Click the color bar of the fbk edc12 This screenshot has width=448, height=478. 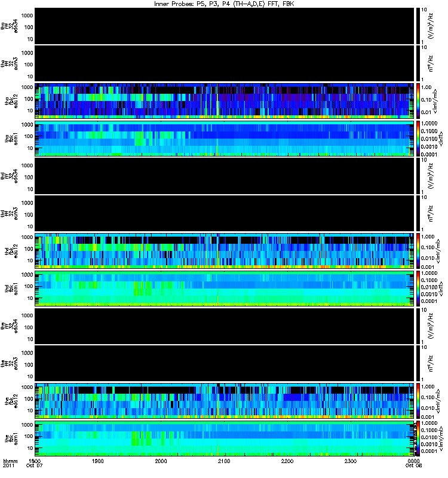coord(418,400)
